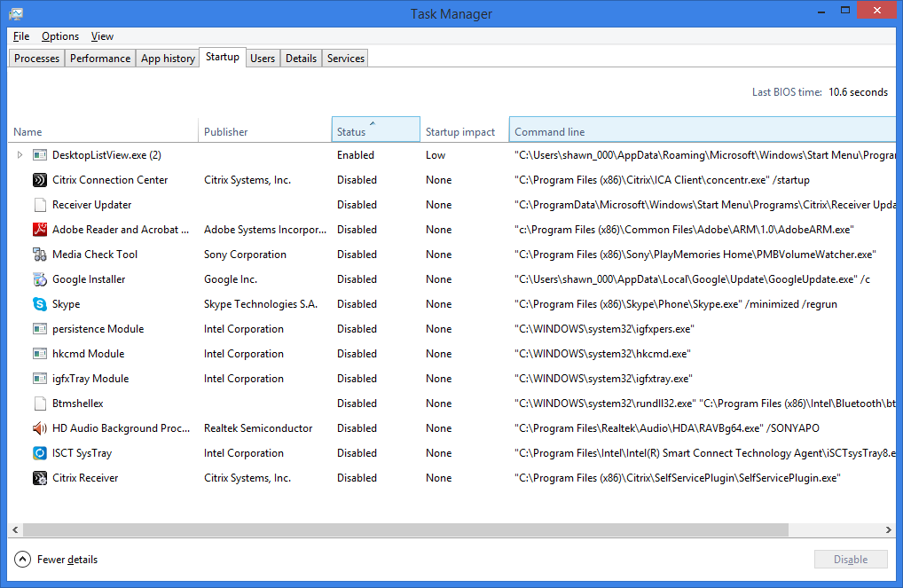Switch to the Services tab
This screenshot has width=903, height=588.
coord(344,58)
